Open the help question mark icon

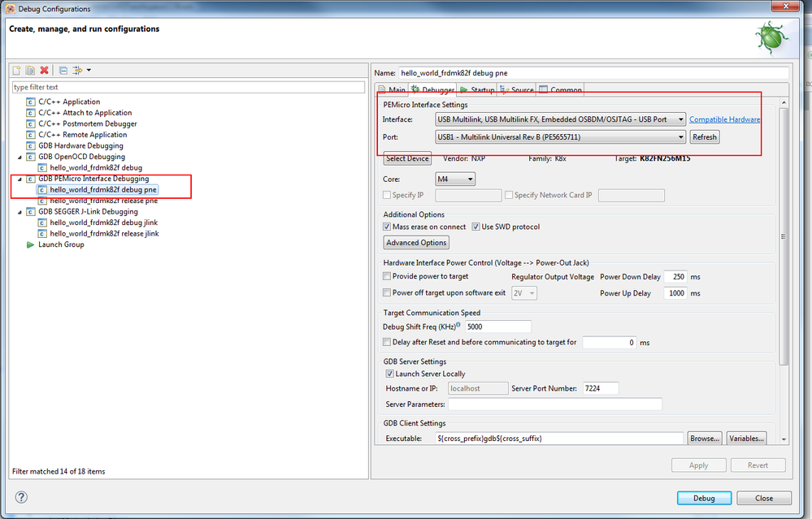[21, 497]
